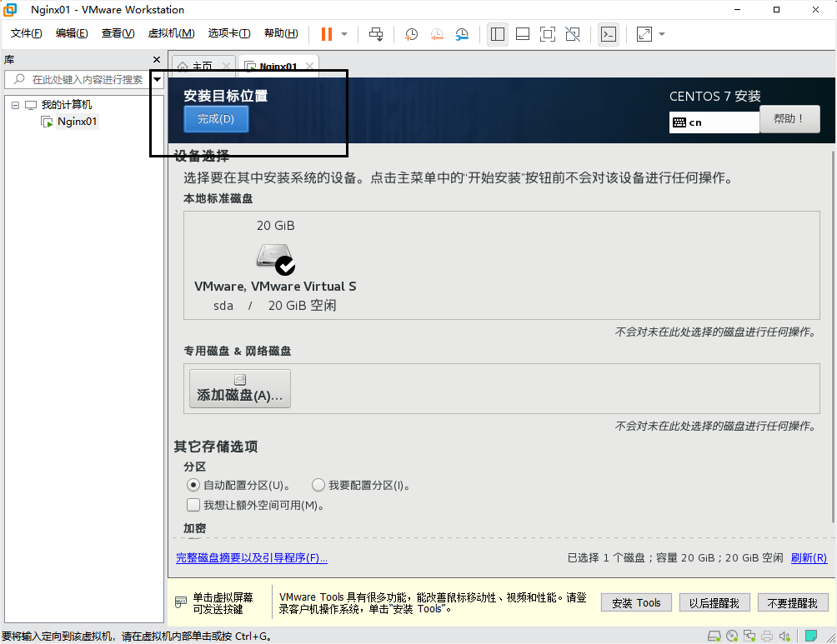
Task: Send Ctrl+Alt+Del to the virtual machine
Action: click(x=376, y=34)
